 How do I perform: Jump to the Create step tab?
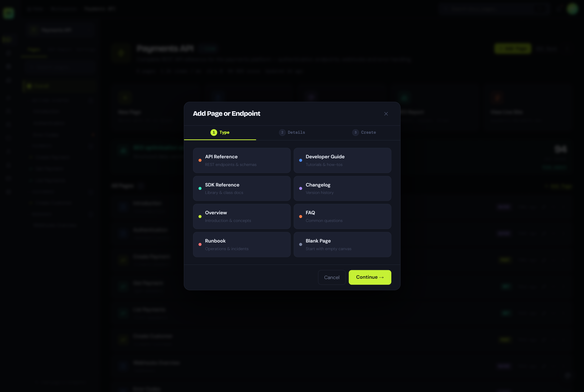(x=364, y=133)
